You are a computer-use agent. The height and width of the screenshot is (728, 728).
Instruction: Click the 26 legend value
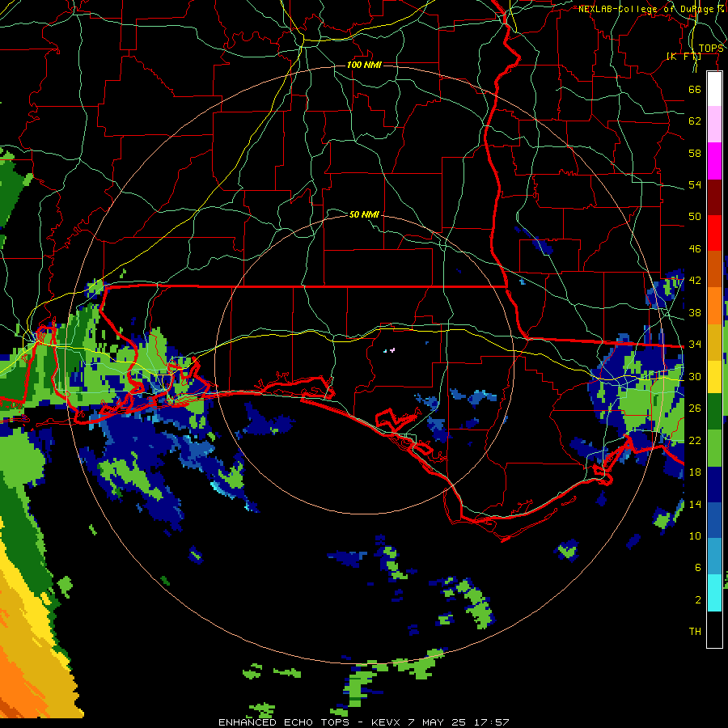coord(695,408)
